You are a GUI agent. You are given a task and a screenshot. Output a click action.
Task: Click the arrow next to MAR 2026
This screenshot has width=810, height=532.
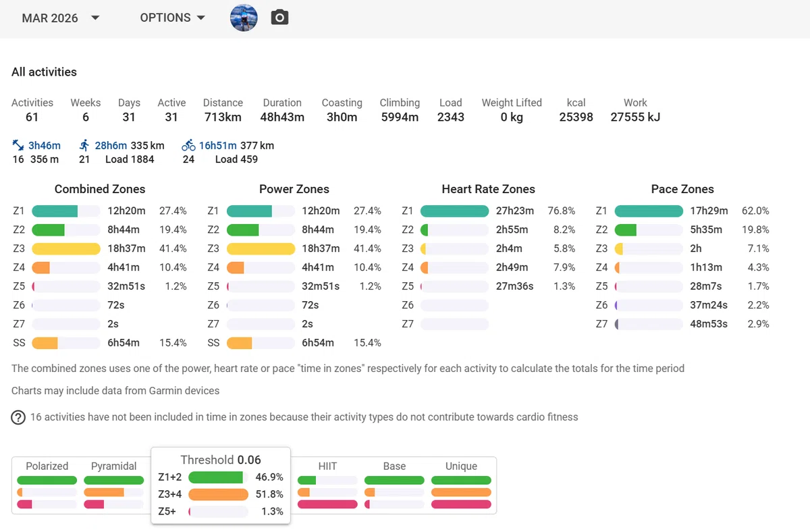(x=95, y=18)
